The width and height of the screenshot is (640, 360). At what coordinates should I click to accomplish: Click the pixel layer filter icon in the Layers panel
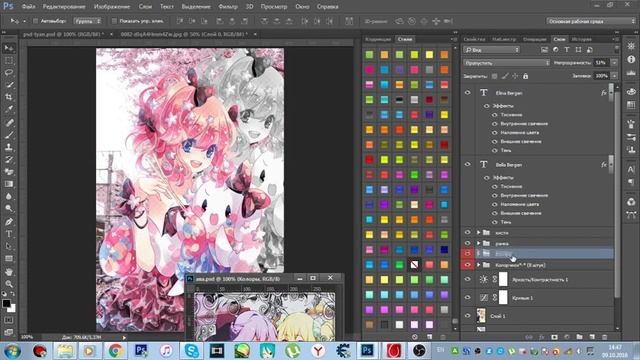(544, 49)
